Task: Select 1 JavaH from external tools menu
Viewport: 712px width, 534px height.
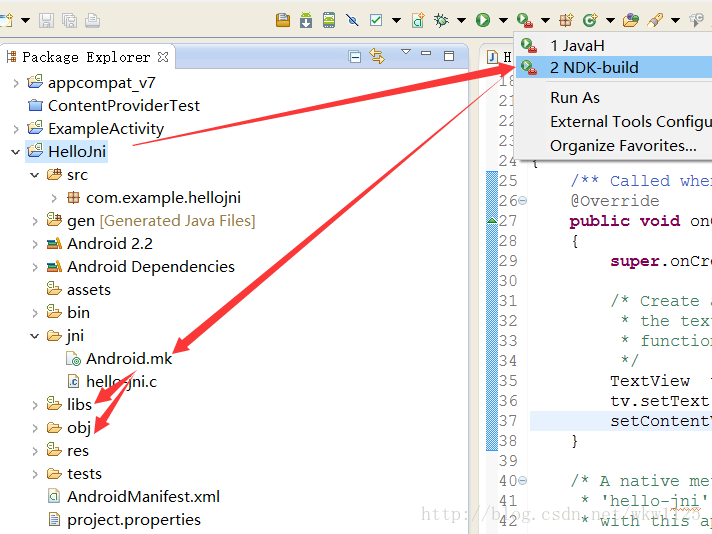Action: tap(614, 45)
